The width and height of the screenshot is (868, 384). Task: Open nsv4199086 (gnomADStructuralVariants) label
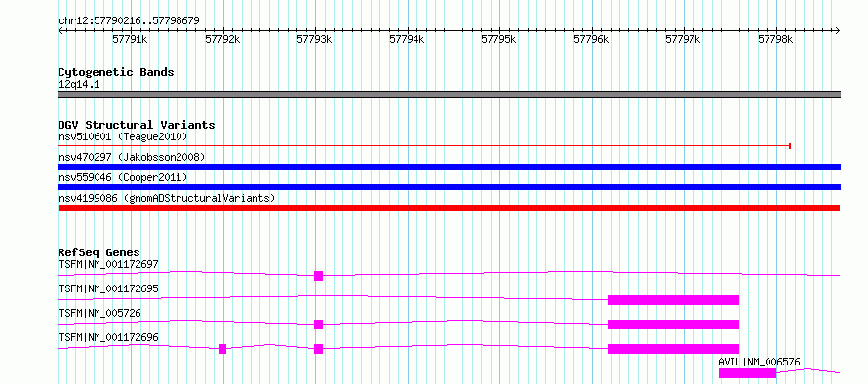click(167, 198)
